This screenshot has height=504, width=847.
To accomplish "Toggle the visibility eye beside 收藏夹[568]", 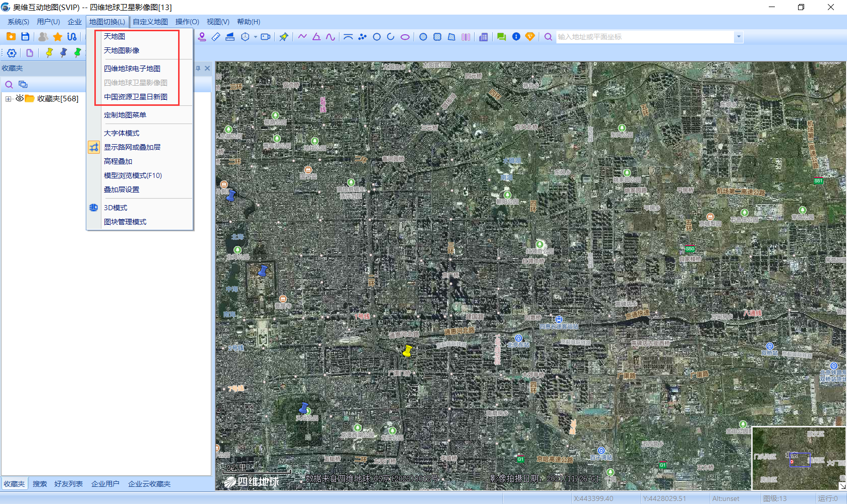I will click(20, 99).
